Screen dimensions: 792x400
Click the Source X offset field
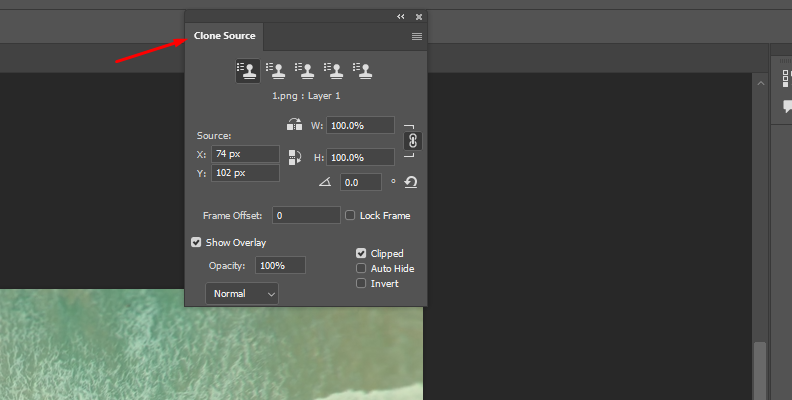(x=245, y=154)
